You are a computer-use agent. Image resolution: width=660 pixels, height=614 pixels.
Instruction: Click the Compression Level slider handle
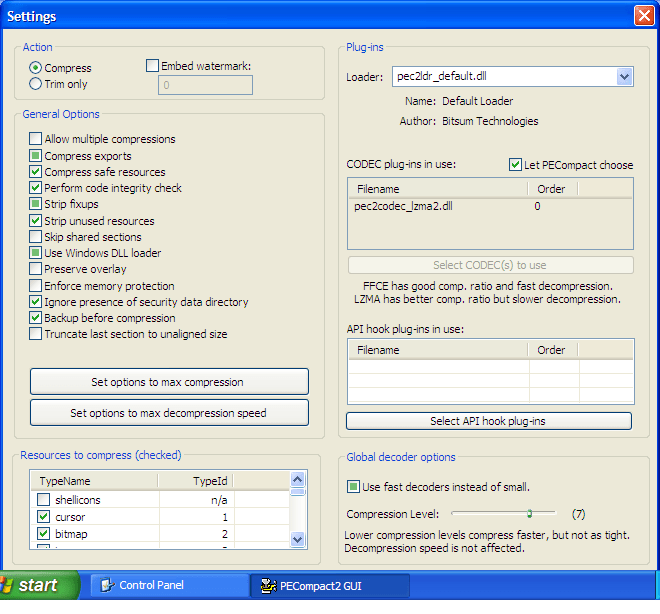coord(528,513)
